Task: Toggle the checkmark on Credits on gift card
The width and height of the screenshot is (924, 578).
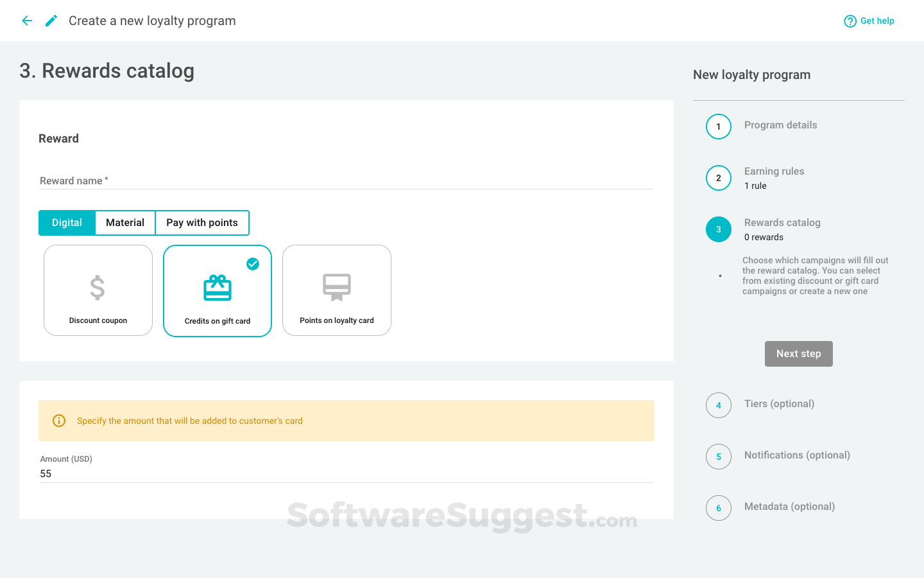Action: point(253,264)
